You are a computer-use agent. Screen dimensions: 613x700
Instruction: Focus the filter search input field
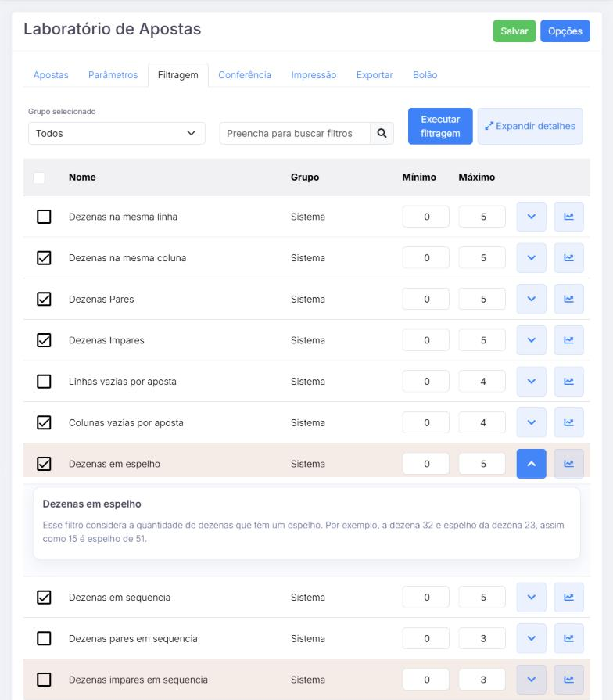295,133
